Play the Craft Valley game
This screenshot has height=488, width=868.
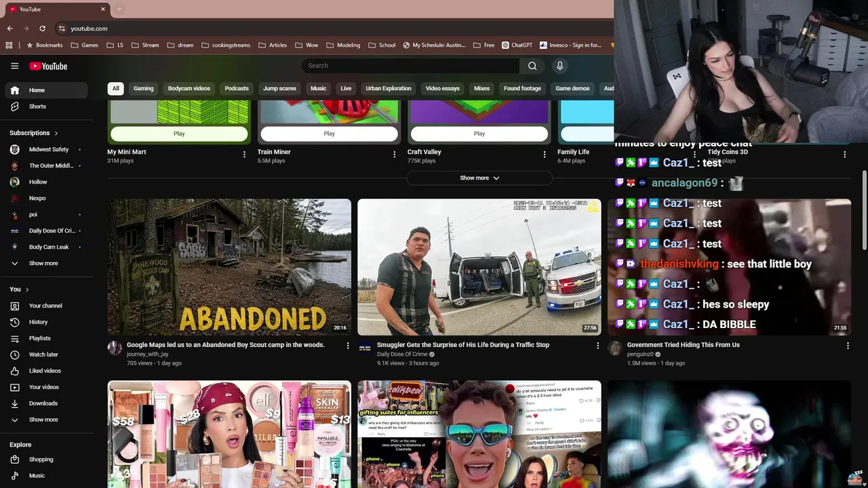[479, 134]
